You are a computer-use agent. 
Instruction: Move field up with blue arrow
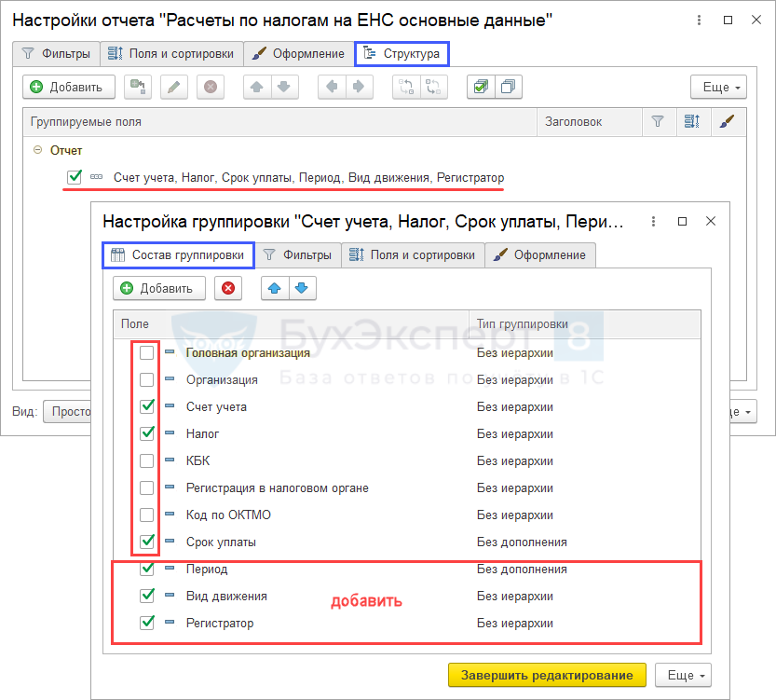coord(275,289)
